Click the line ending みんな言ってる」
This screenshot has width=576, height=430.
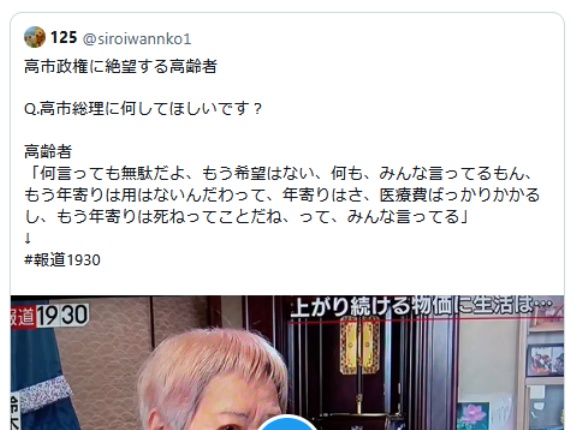[246, 217]
